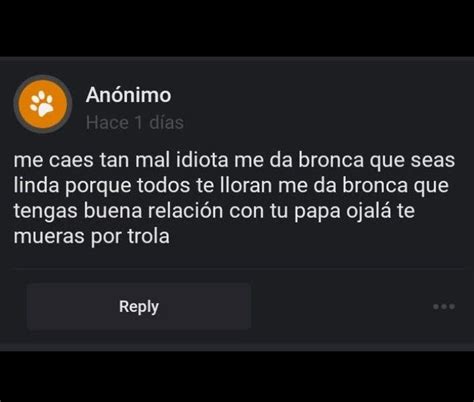Click the Reply button
Image resolution: width=474 pixels, height=402 pixels.
[x=139, y=306]
